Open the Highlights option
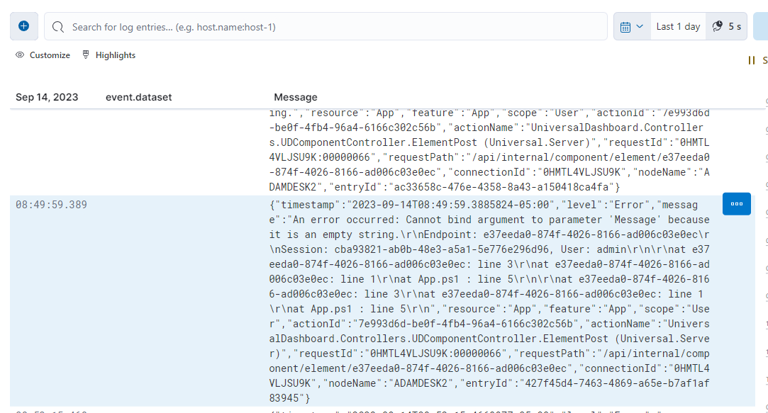768x413 pixels. (109, 55)
